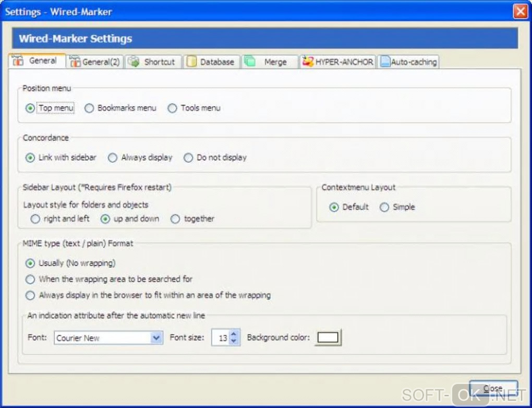The height and width of the screenshot is (408, 532).
Task: Decrease font size with down arrow
Action: (x=234, y=341)
